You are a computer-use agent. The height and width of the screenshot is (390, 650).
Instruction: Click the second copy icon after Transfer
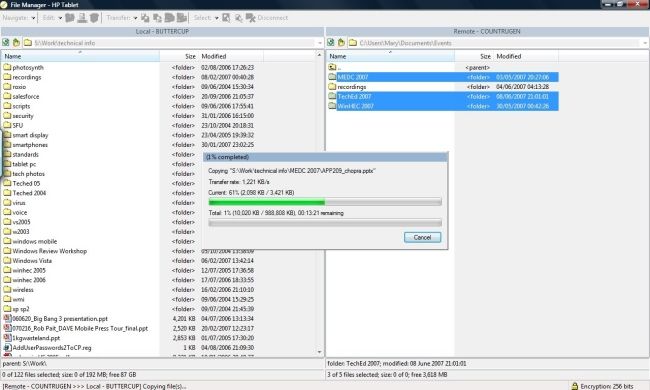click(157, 18)
